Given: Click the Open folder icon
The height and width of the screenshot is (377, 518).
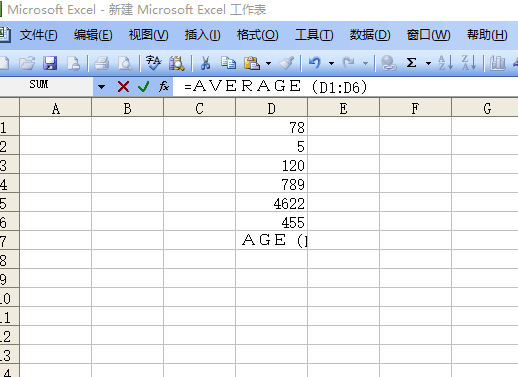Looking at the screenshot, I should (x=27, y=63).
